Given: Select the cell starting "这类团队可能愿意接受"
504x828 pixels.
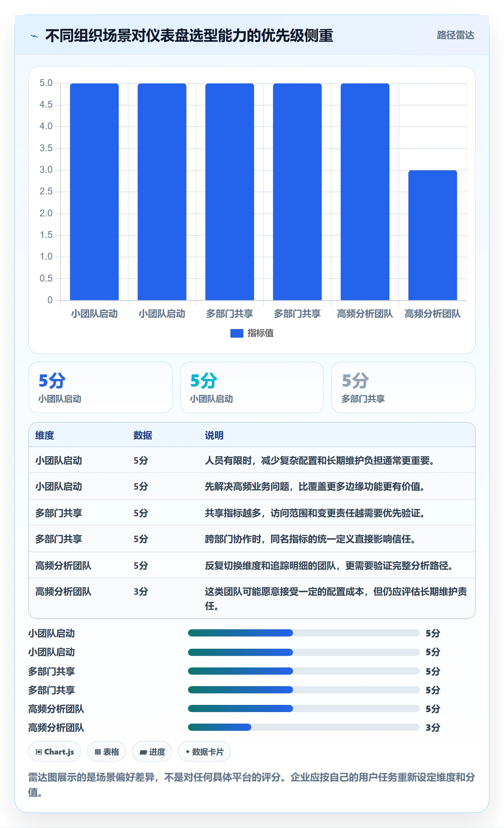Looking at the screenshot, I should [336, 599].
